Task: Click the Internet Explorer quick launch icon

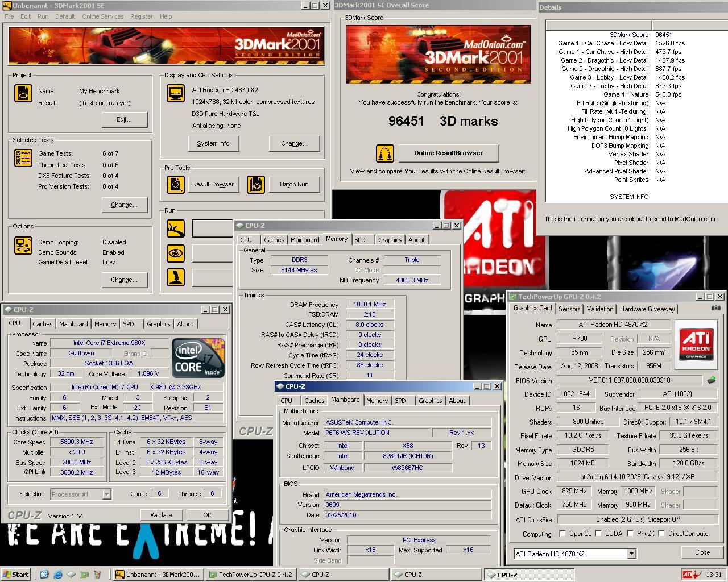Action: click(x=57, y=575)
